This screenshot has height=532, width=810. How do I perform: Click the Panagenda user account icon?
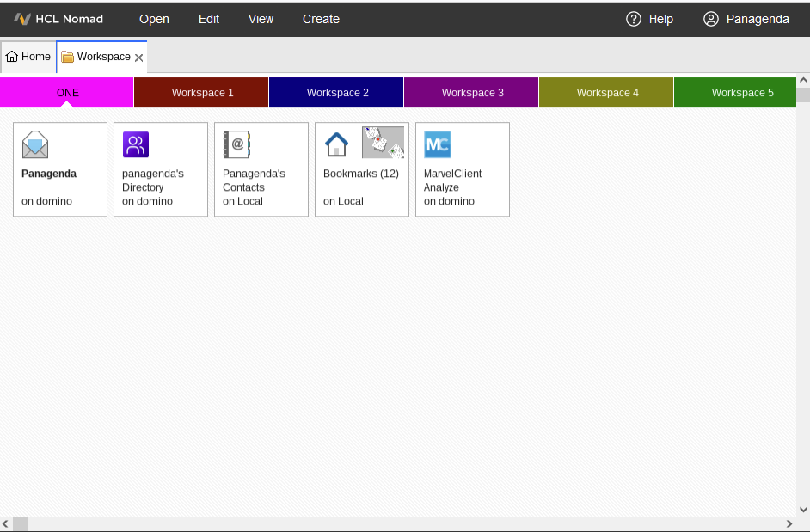711,19
